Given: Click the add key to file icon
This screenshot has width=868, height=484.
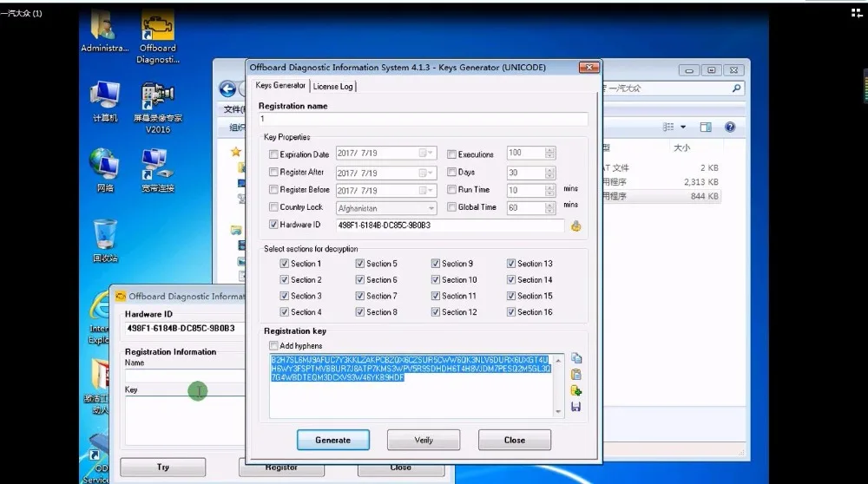Looking at the screenshot, I should (x=575, y=391).
